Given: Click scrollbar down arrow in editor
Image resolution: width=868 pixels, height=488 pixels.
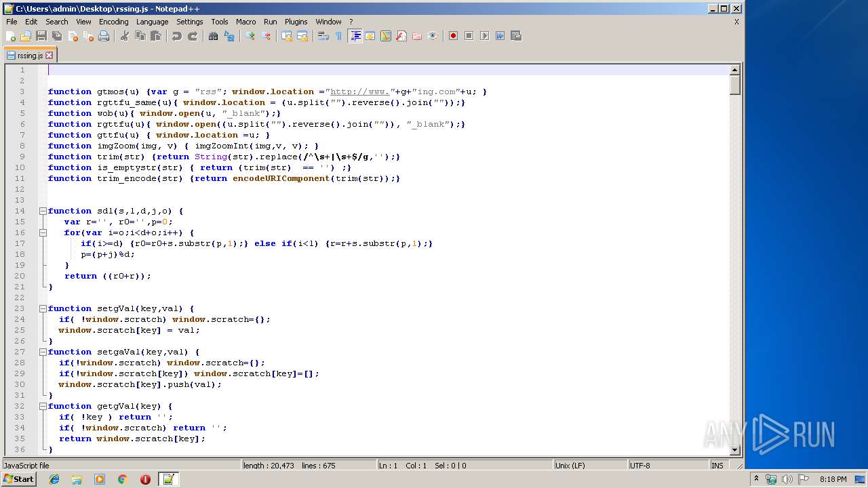Looking at the screenshot, I should pos(734,449).
